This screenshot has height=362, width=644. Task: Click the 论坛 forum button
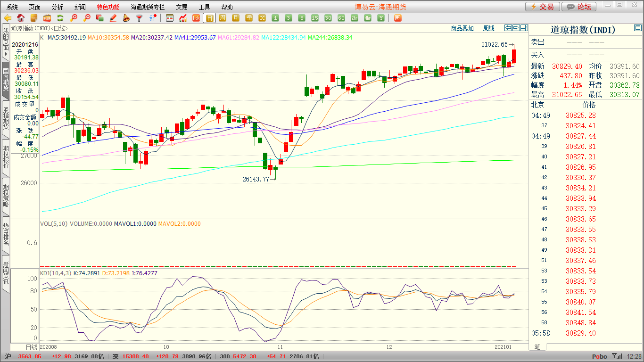click(579, 7)
